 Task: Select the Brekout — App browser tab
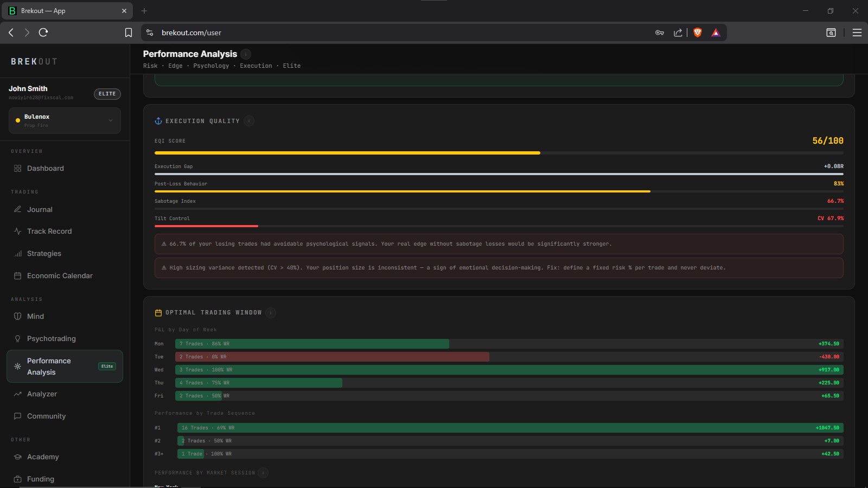[67, 11]
